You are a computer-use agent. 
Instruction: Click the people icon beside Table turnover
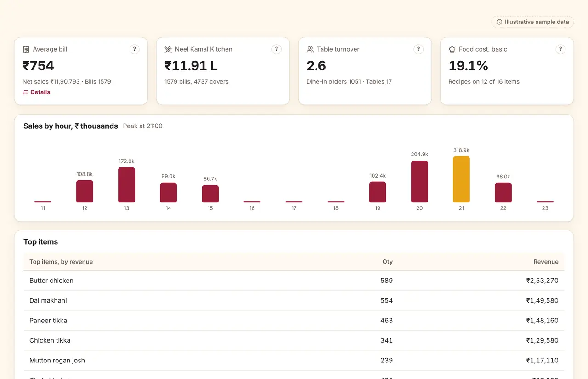point(310,49)
